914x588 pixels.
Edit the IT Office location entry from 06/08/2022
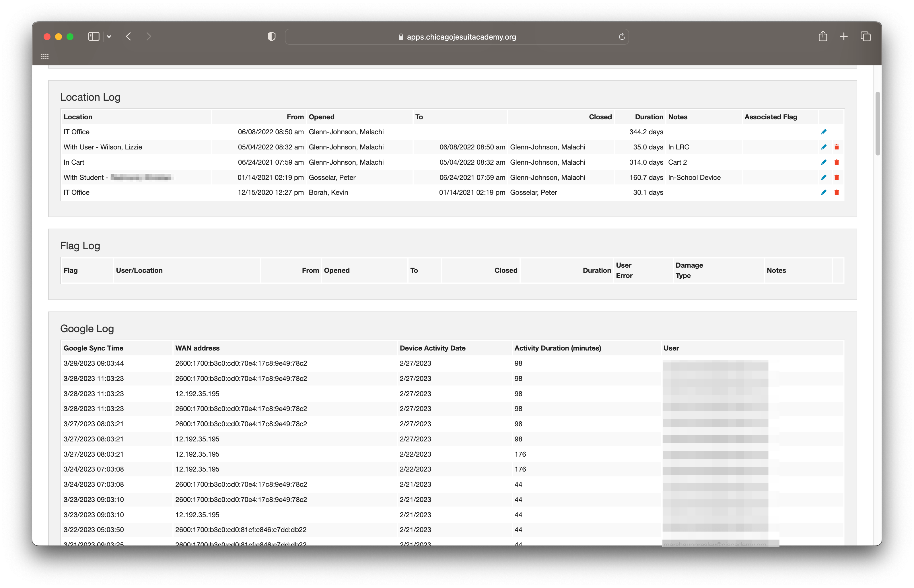pyautogui.click(x=824, y=132)
